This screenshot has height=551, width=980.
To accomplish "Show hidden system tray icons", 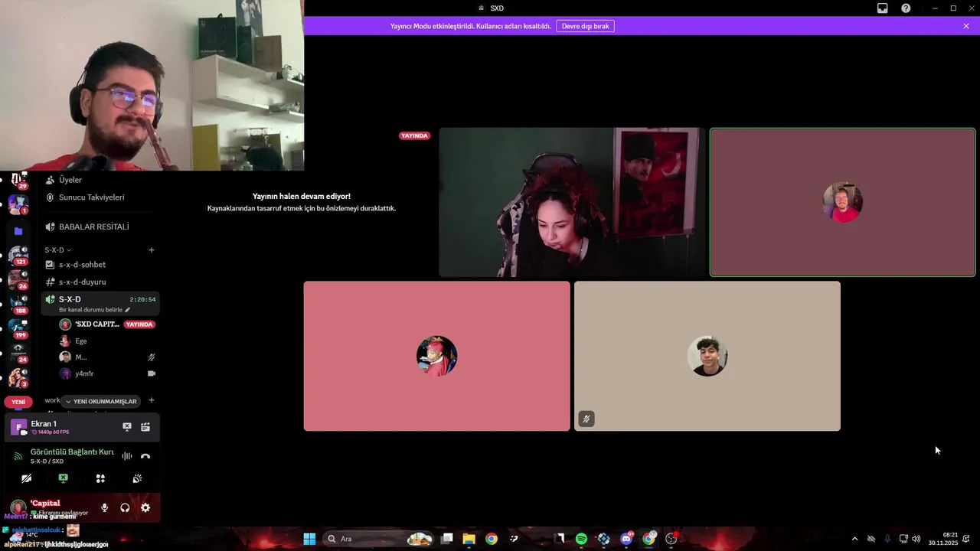I will click(854, 539).
